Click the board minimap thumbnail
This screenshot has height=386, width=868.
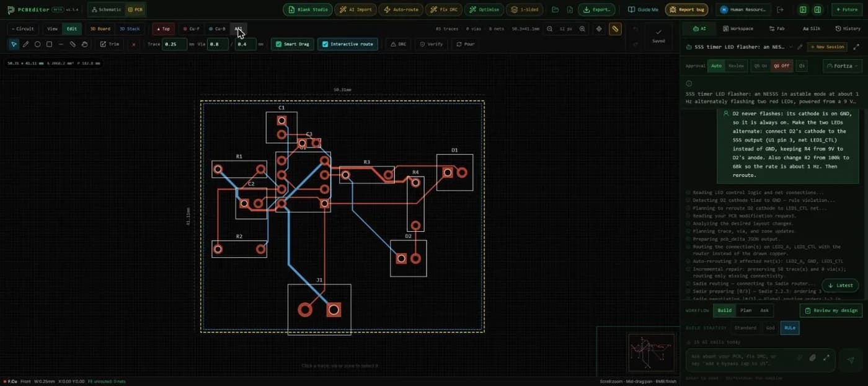tap(651, 351)
